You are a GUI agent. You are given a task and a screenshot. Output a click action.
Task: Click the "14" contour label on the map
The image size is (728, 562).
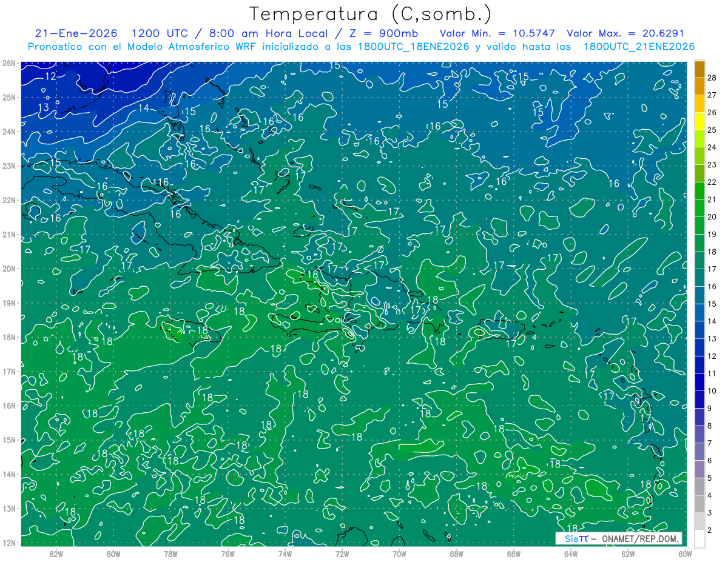tap(144, 108)
